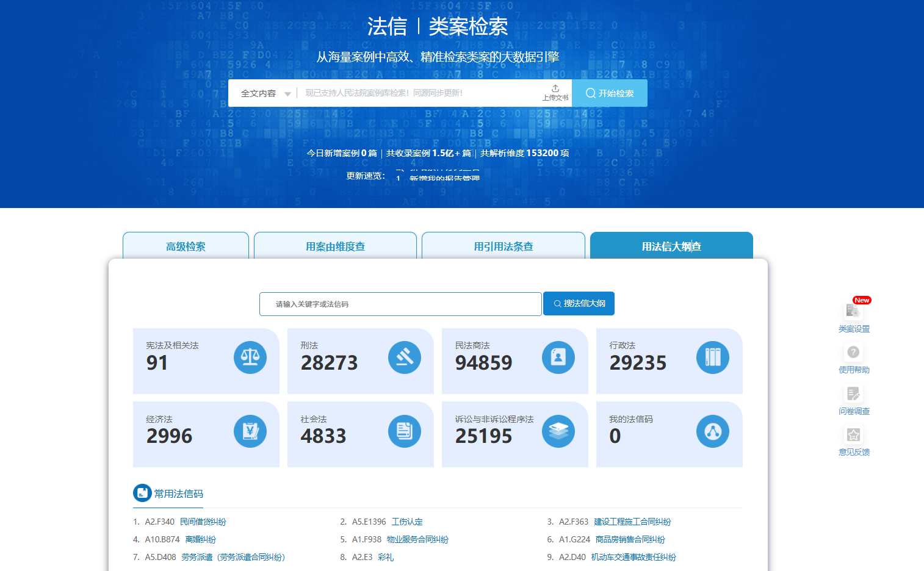Click the document icon on 社会法 card
Viewport: 924px width, 571px height.
pyautogui.click(x=405, y=431)
